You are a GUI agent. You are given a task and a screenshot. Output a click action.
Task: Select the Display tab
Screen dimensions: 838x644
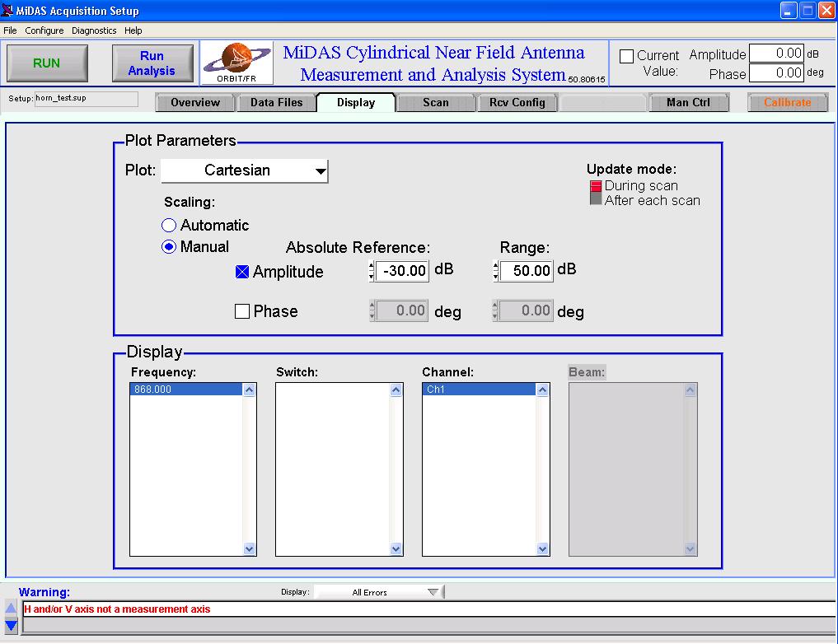point(356,102)
